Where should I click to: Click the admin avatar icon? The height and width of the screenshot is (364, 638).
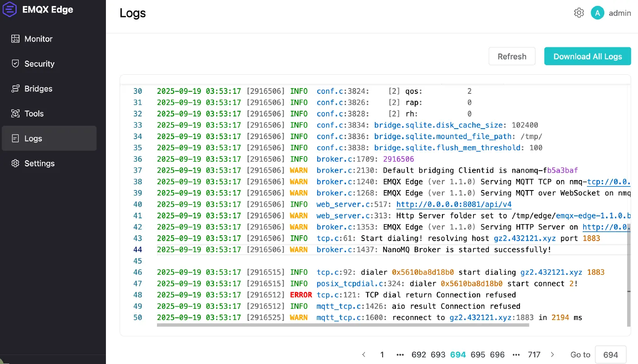point(597,13)
